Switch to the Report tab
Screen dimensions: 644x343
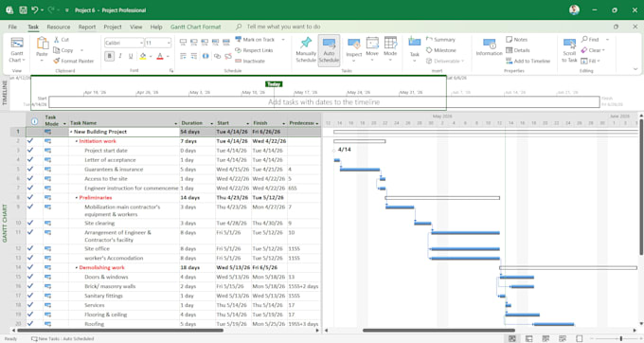(87, 27)
